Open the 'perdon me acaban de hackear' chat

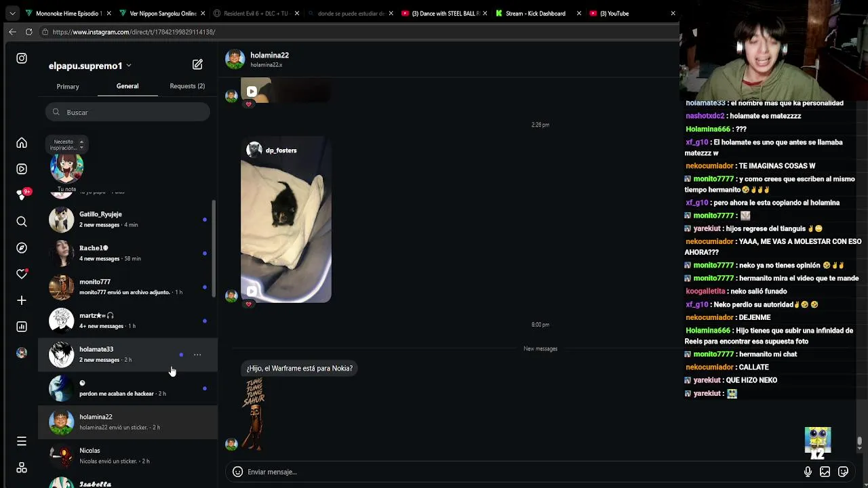pyautogui.click(x=127, y=388)
